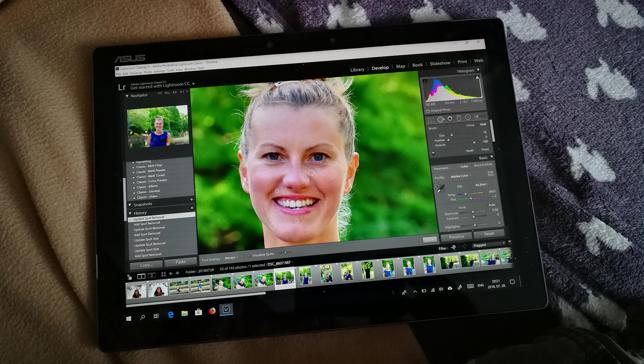
Task: Toggle shadow clipping indicator in histogram
Action: (x=425, y=81)
